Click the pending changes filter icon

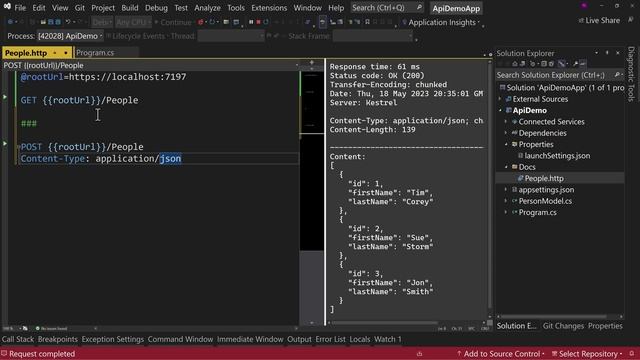pyautogui.click(x=533, y=64)
